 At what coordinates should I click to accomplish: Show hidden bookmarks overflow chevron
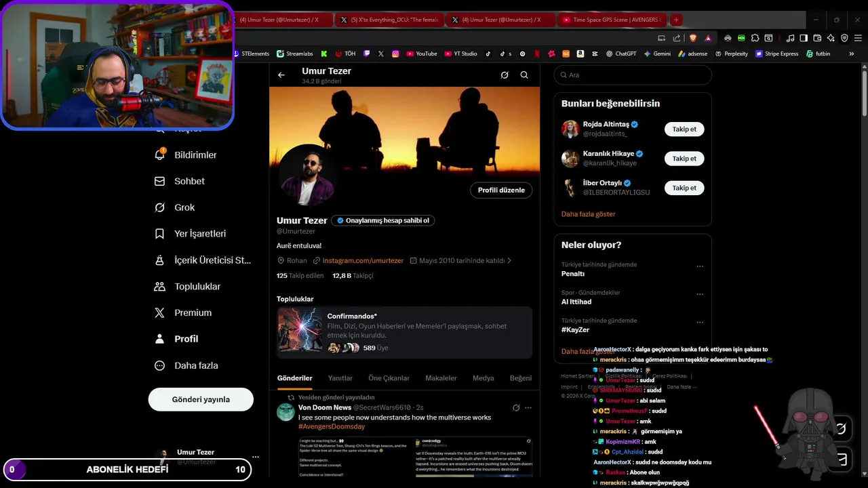[x=852, y=54]
